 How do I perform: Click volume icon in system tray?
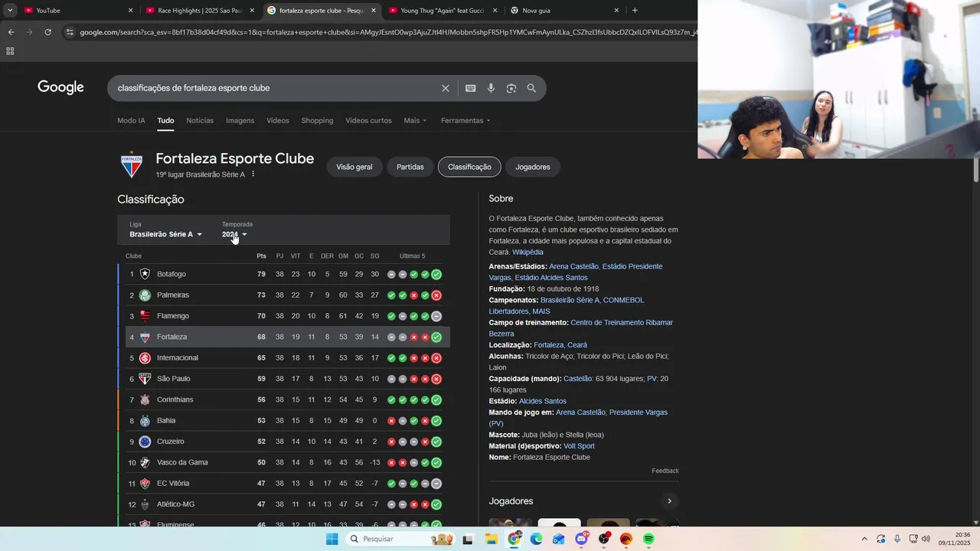pos(926,539)
